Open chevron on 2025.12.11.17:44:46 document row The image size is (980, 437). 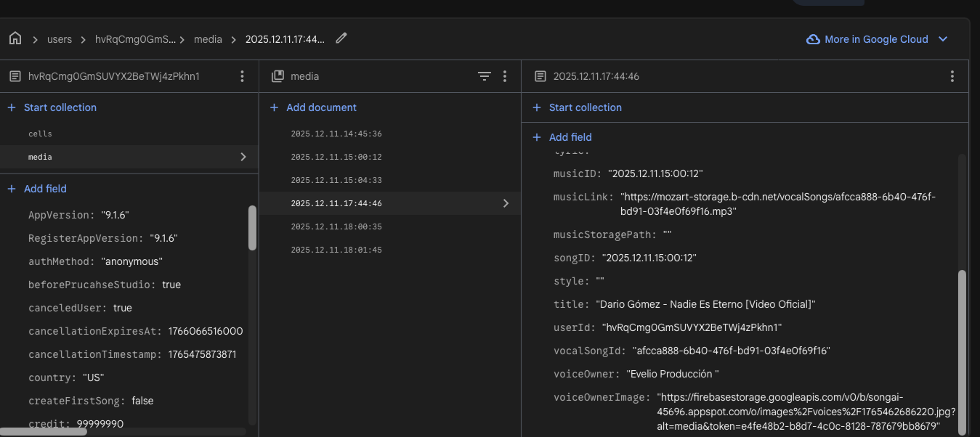click(506, 203)
